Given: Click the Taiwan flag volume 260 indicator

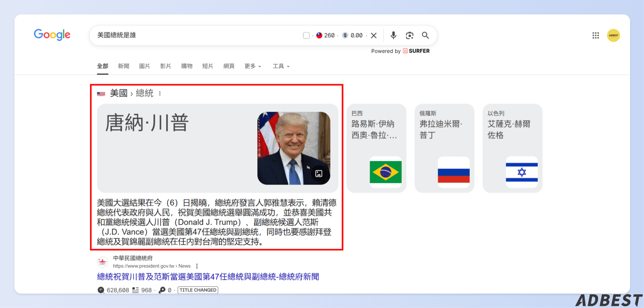Looking at the screenshot, I should (x=325, y=35).
